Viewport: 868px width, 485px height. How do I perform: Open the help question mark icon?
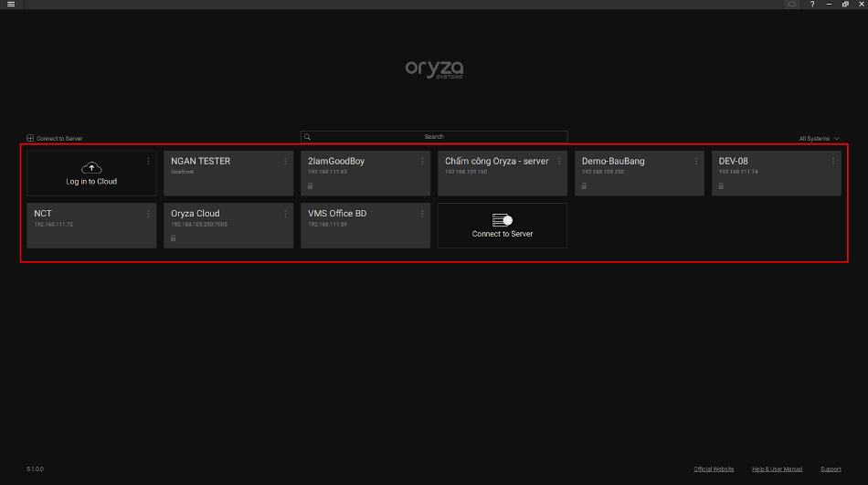point(812,4)
